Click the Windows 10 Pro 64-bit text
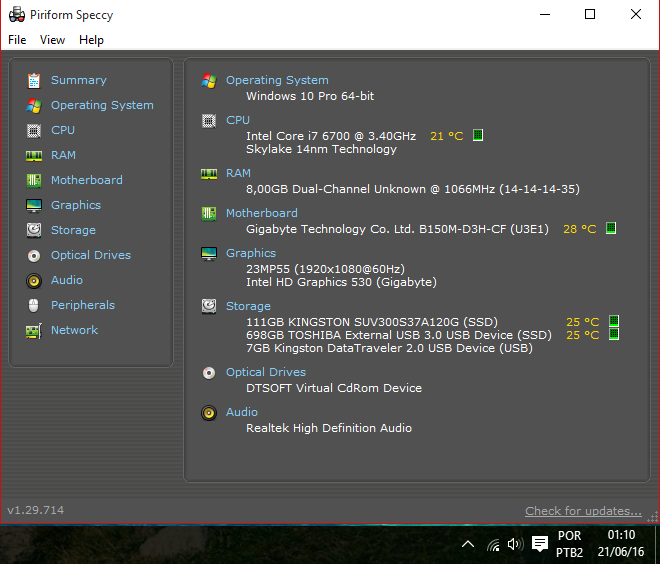 pyautogui.click(x=310, y=96)
